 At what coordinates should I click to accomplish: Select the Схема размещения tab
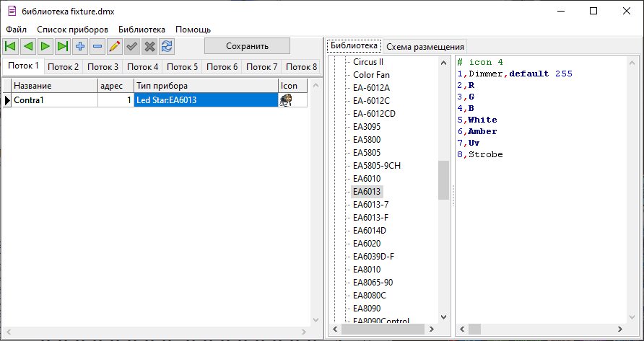(425, 47)
